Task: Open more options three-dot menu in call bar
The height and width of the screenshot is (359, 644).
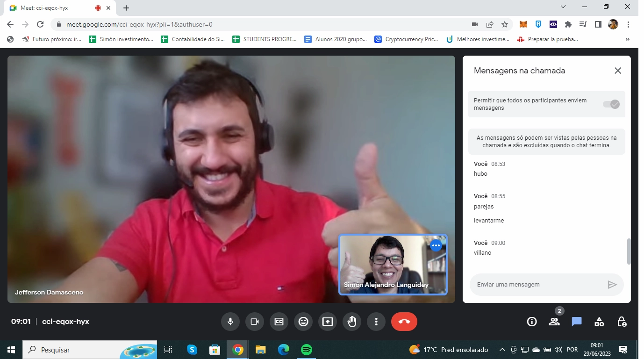Action: pos(376,322)
